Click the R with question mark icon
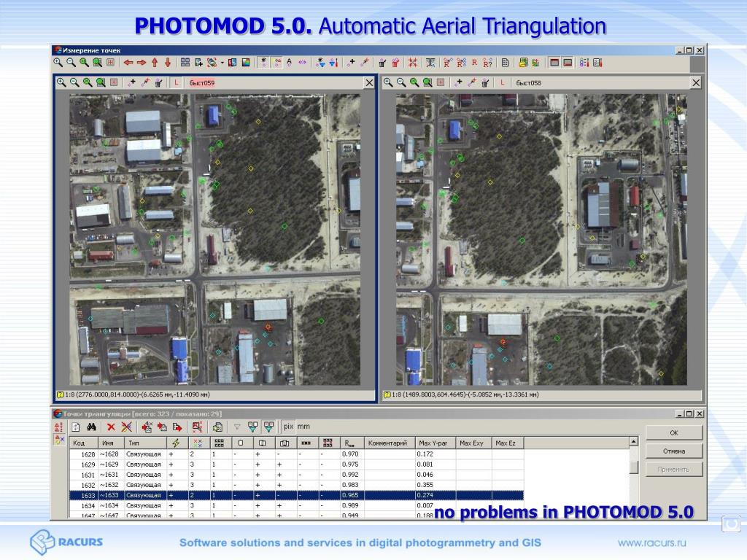This screenshot has width=747, height=560. tap(487, 63)
